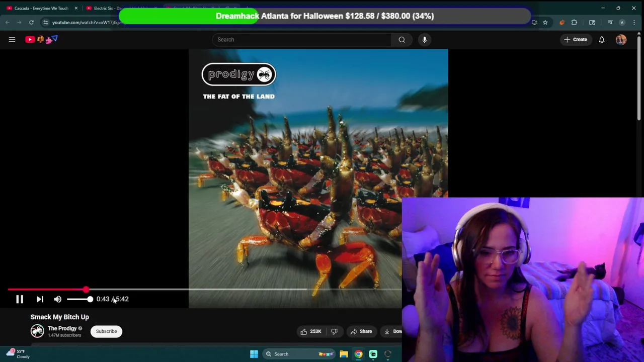The width and height of the screenshot is (644, 362).
Task: Close the Cascada tab
Action: pyautogui.click(x=76, y=8)
